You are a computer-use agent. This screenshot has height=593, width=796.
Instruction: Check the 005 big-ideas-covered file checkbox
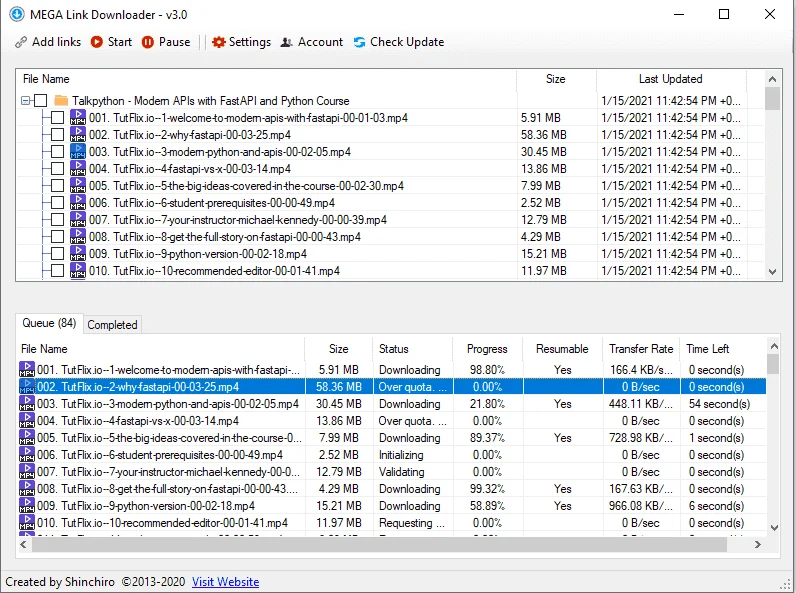coord(57,185)
